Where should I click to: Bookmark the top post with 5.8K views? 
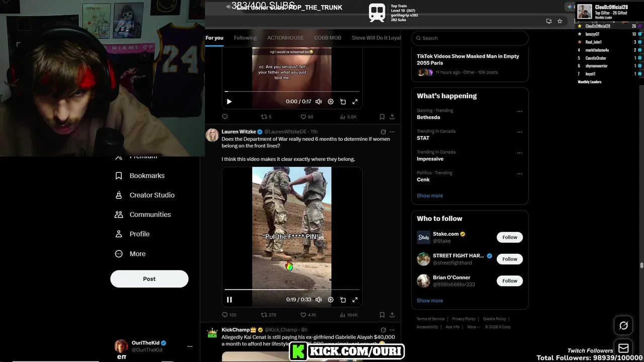point(382,117)
